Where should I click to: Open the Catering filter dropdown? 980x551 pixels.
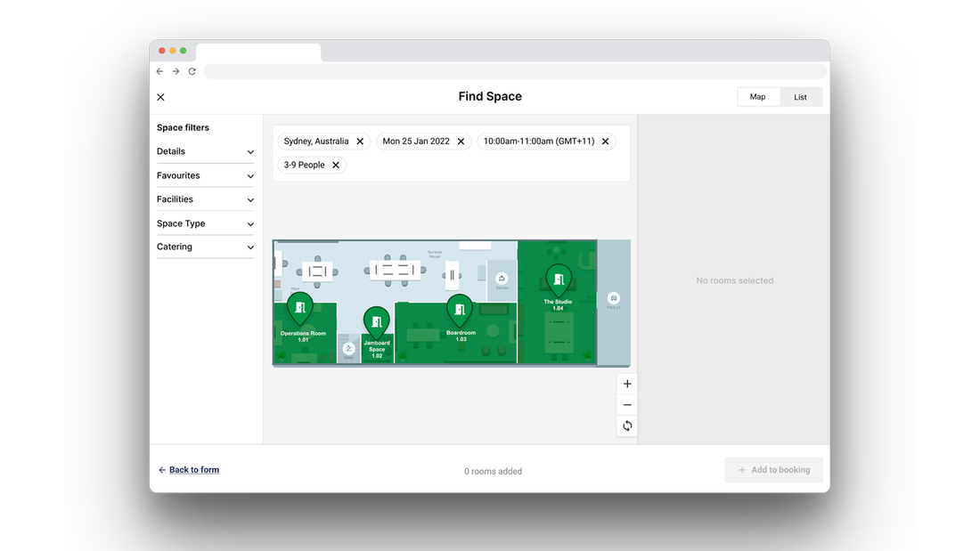point(205,247)
